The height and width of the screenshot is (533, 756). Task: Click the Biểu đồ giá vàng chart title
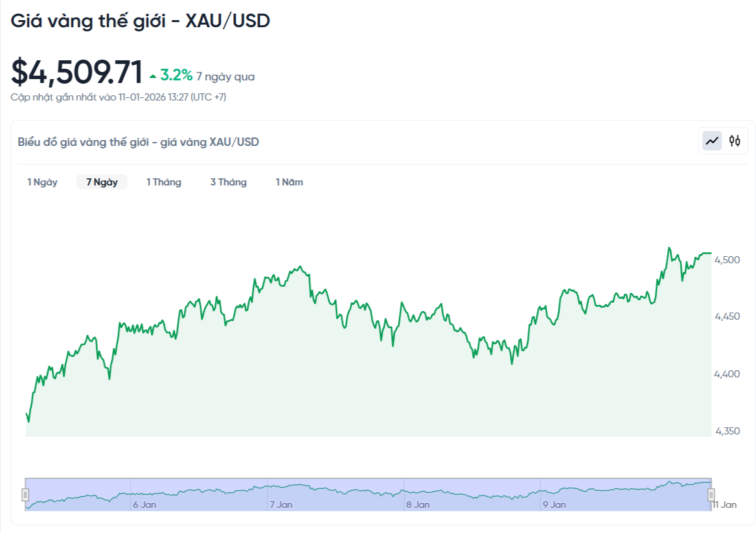tap(138, 142)
